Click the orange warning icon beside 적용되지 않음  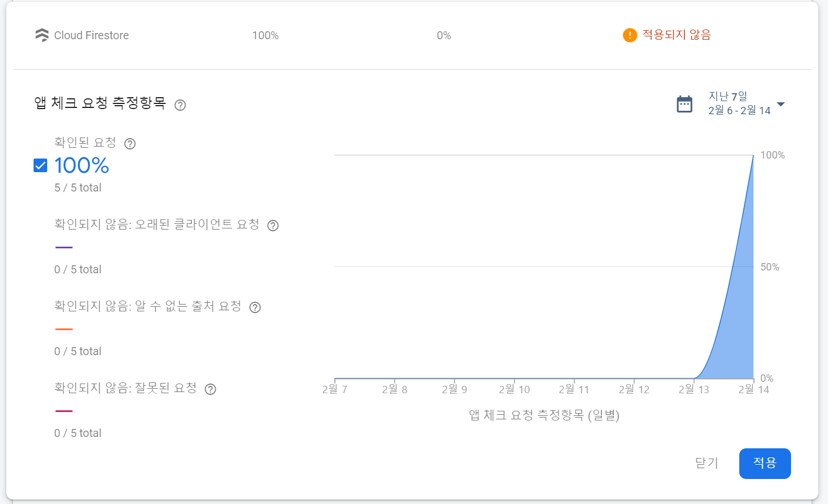630,35
